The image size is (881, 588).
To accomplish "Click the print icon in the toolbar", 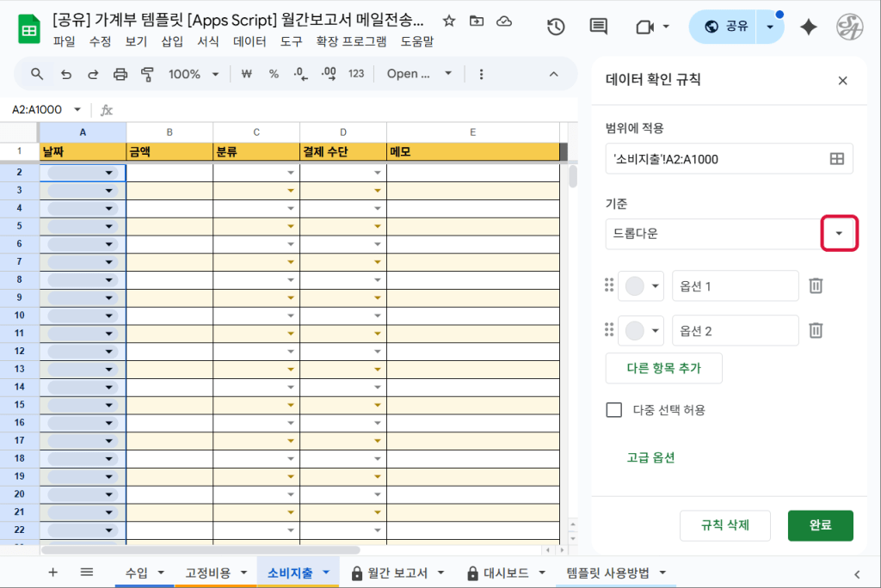I will pos(120,74).
